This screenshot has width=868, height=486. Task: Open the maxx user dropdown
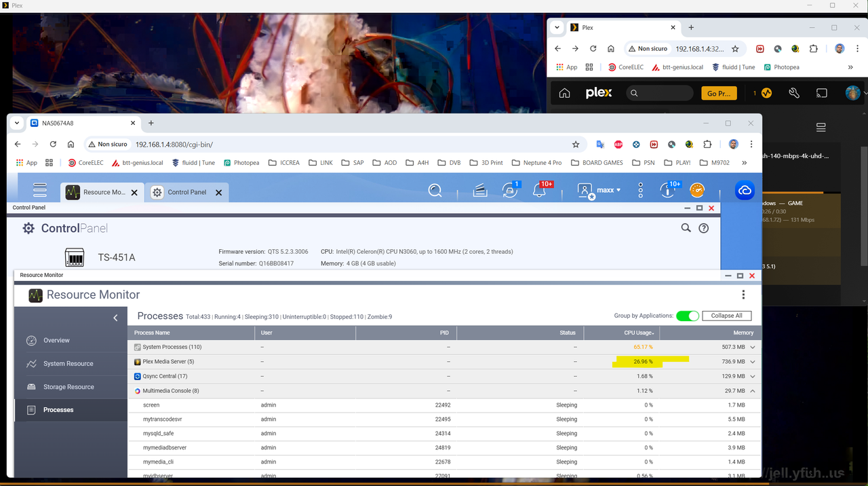pyautogui.click(x=599, y=191)
